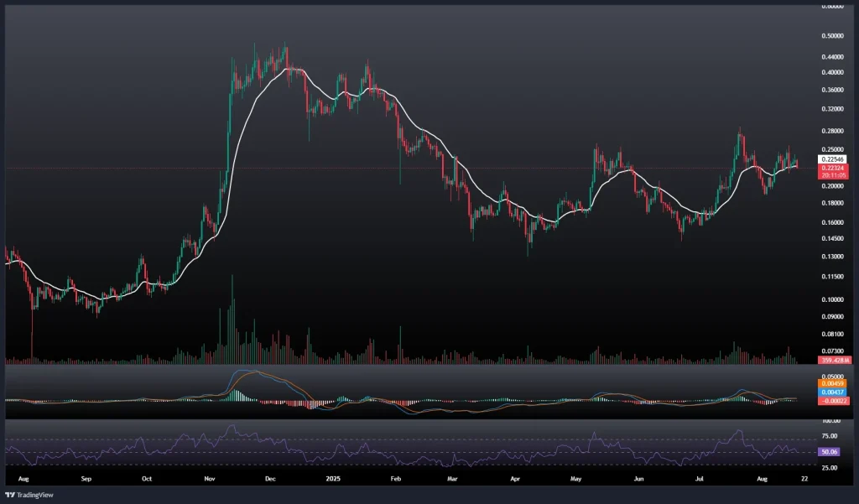
Task: Click the white 0.22546 moving average price tag
Action: [x=833, y=159]
